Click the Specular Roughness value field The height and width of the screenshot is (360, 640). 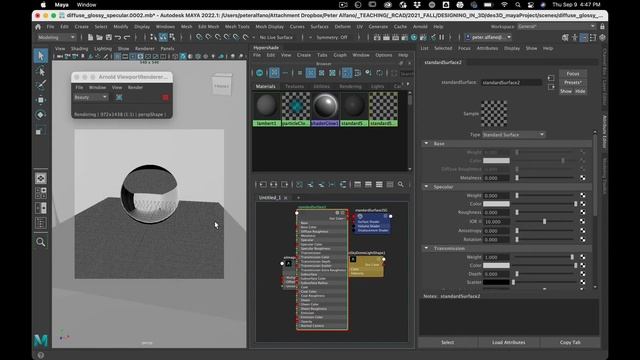(x=496, y=212)
